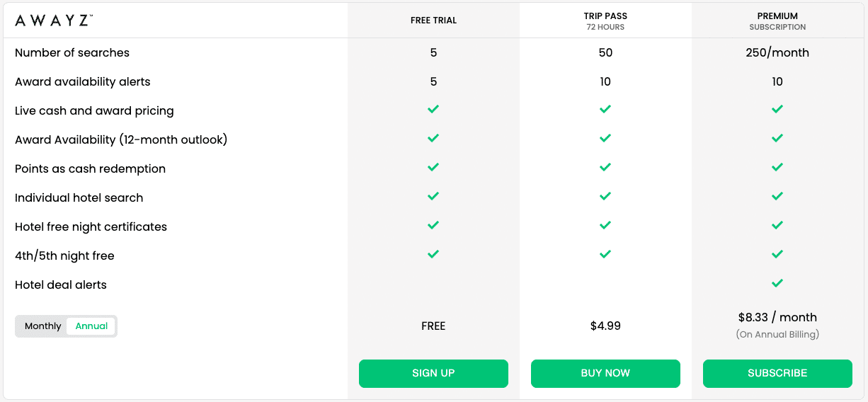Click the Hotel deal alerts feature label
The width and height of the screenshot is (868, 402).
click(x=61, y=285)
